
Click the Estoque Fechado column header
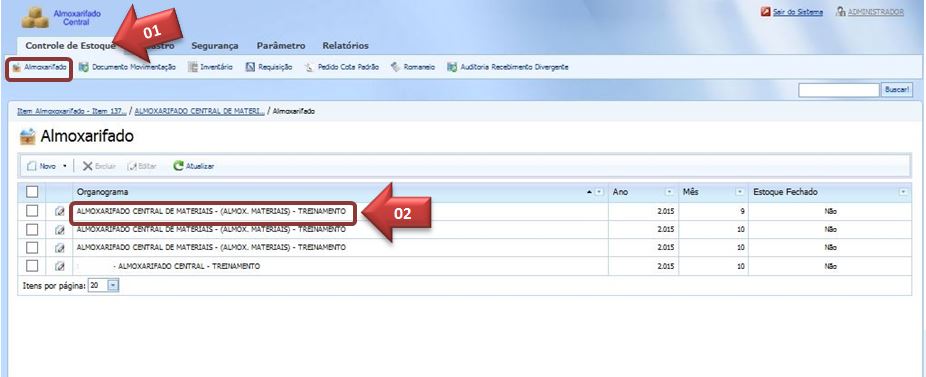coord(785,192)
